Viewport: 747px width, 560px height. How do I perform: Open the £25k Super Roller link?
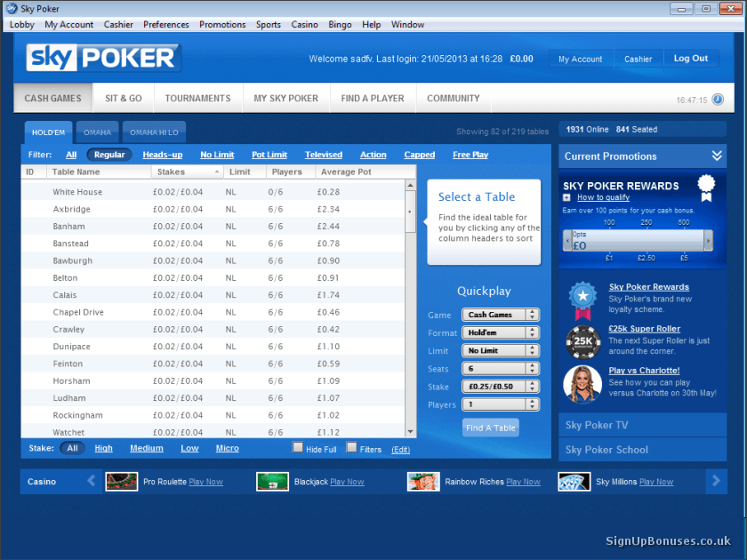click(644, 329)
